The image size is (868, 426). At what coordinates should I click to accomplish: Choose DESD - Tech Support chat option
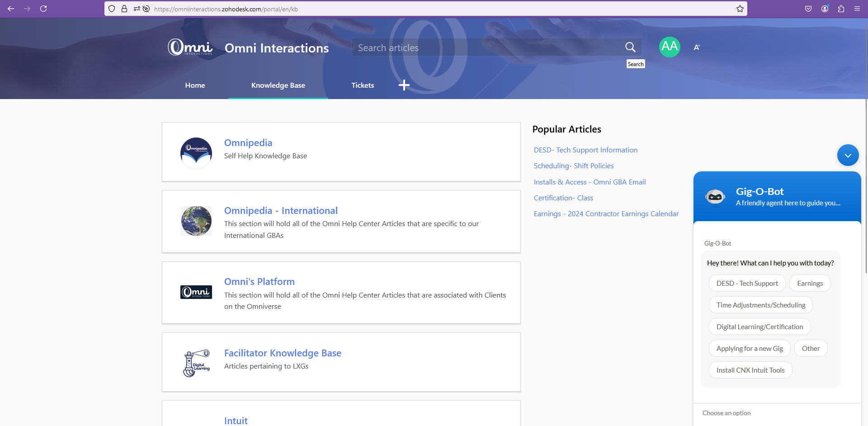(x=747, y=284)
